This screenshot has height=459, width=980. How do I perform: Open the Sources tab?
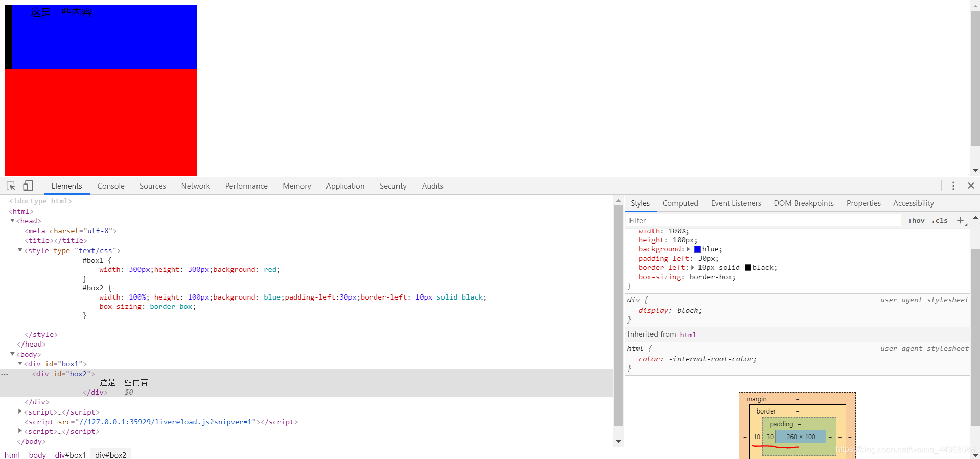coord(153,186)
